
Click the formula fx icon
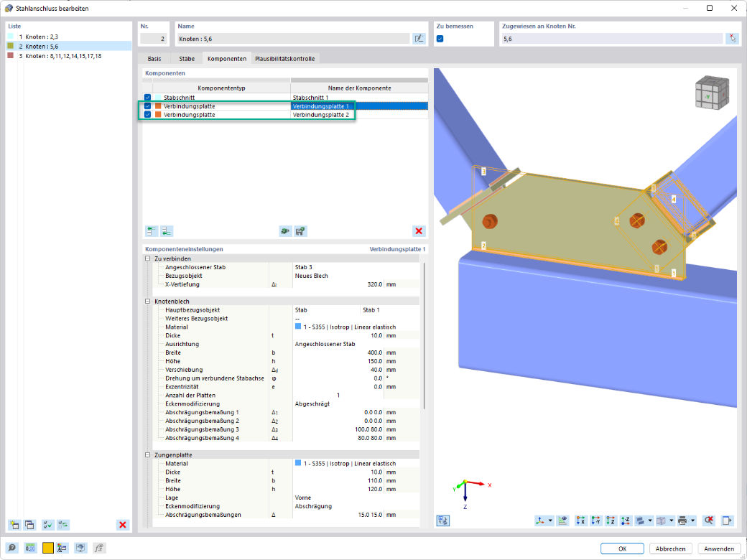98,548
